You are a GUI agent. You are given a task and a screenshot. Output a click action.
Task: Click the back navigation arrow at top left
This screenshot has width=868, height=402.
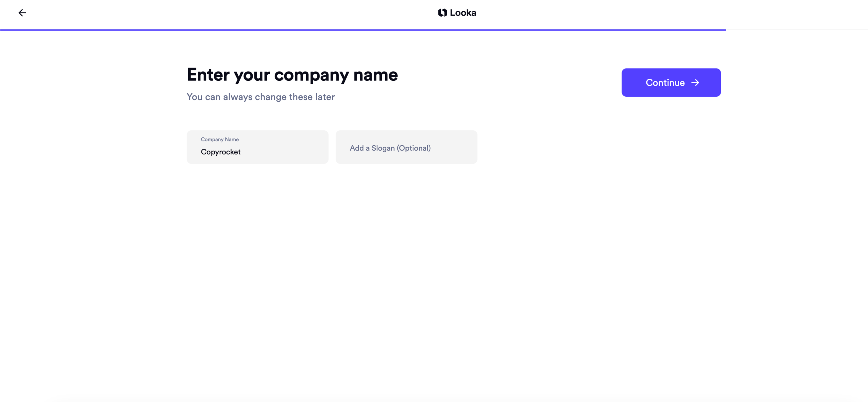coord(22,13)
